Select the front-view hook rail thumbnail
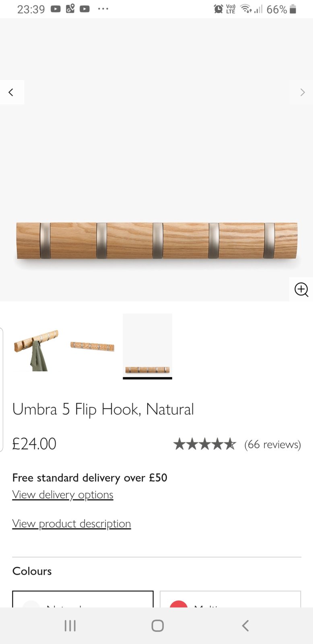This screenshot has height=644, width=313. click(x=147, y=346)
